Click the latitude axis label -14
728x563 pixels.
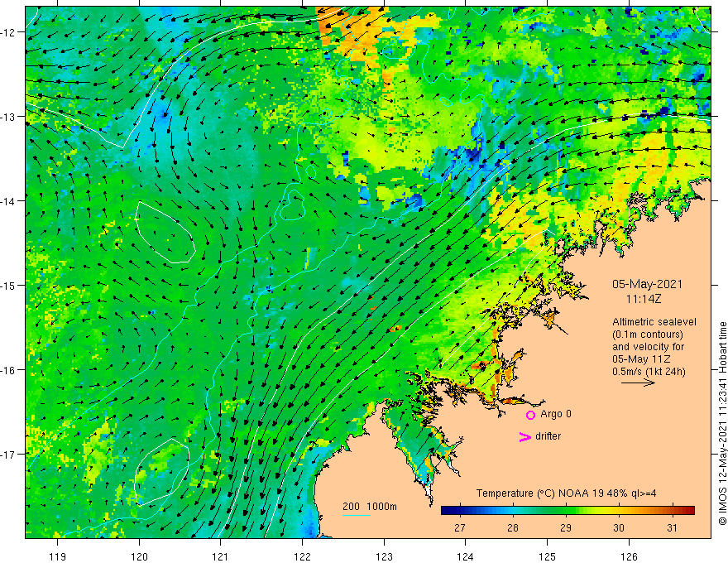point(9,201)
